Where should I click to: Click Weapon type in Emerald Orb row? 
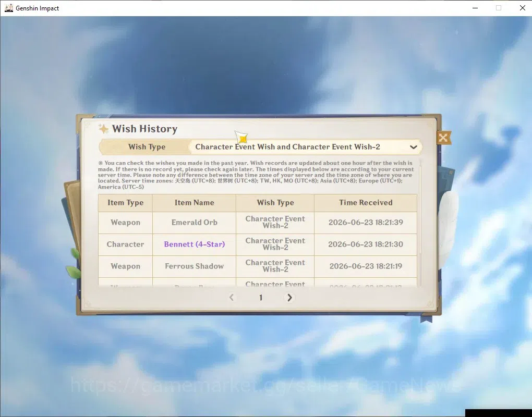[126, 223]
